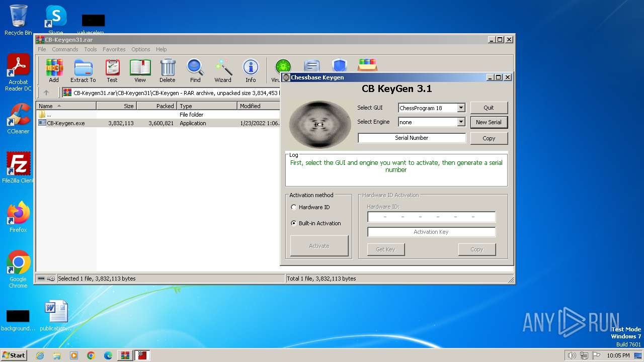Click the volume speaker tray icon
This screenshot has width=644, height=362.
pyautogui.click(x=572, y=355)
